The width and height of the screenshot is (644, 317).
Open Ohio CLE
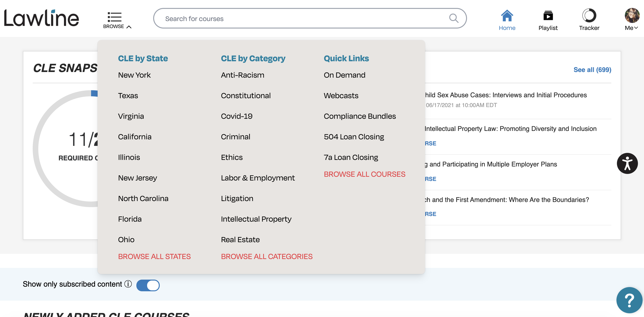(126, 240)
